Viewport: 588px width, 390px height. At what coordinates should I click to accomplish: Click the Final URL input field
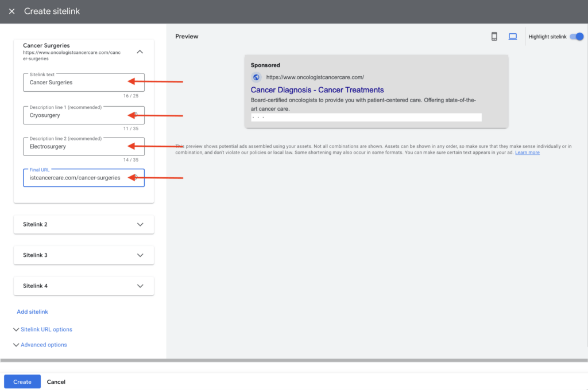[x=75, y=178]
